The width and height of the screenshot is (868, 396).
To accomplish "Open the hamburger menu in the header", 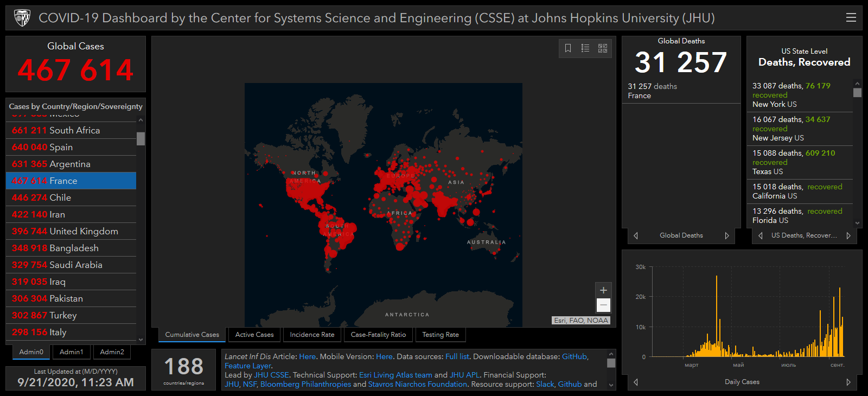I will click(x=851, y=18).
